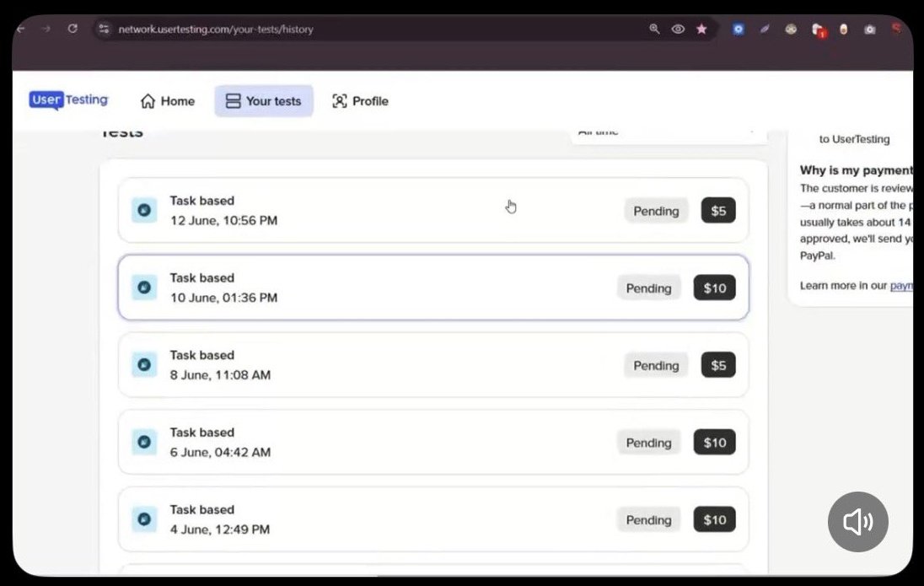Click the test icon for 4 June
The width and height of the screenshot is (924, 586).
(x=144, y=519)
